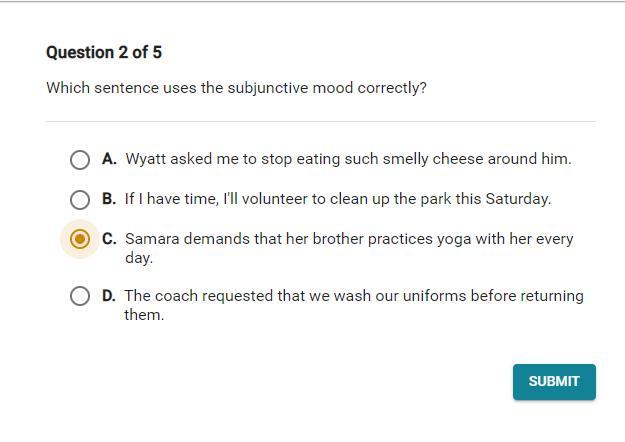
Task: Click the sentence about Samara demanding yoga practice
Action: (x=349, y=239)
